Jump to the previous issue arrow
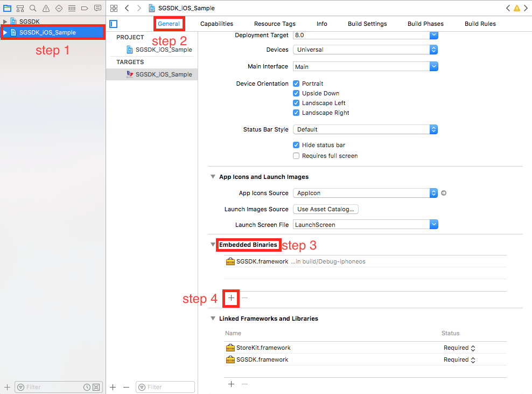532x394 pixels. 508,8
